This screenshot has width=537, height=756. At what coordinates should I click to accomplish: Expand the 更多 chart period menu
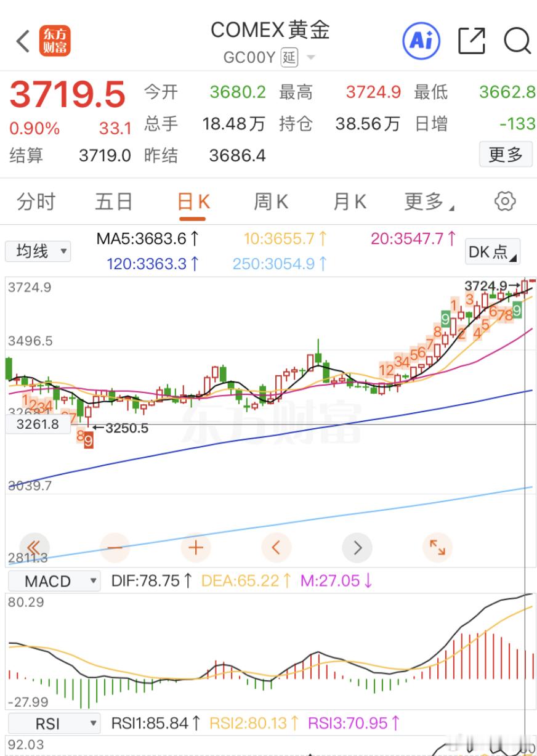429,201
